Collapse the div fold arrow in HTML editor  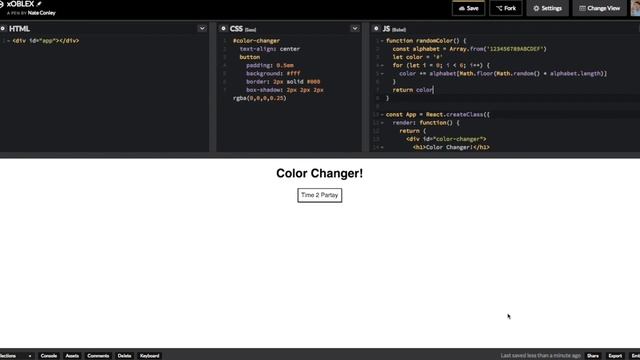(x=8, y=41)
